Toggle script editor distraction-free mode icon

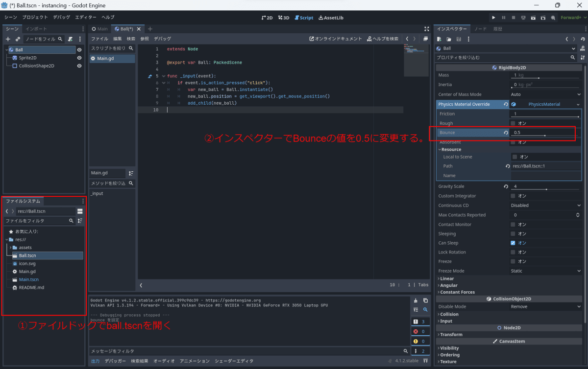click(x=426, y=29)
